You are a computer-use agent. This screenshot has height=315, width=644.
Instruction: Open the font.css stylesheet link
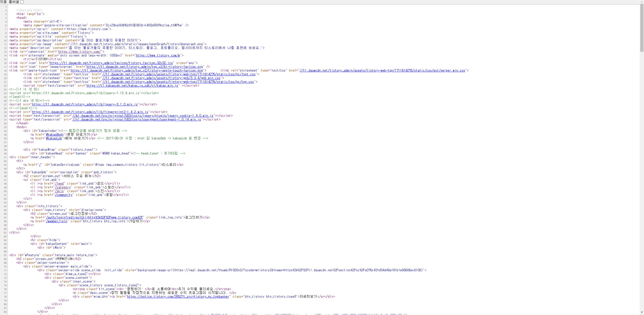pyautogui.click(x=179, y=74)
